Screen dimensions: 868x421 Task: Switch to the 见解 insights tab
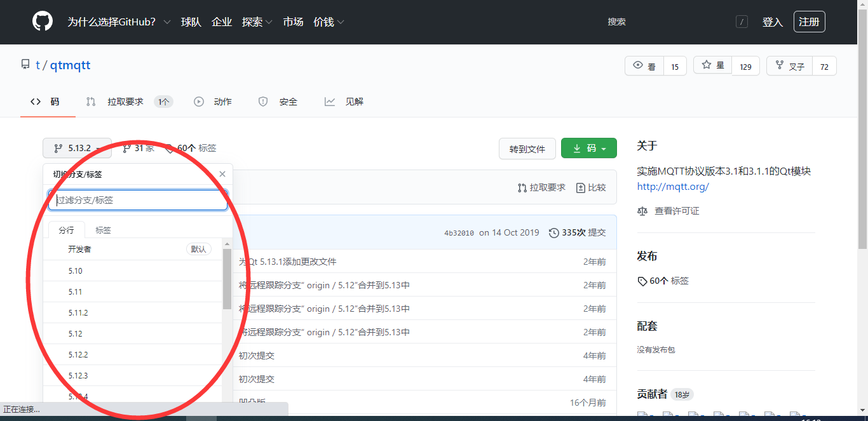tap(344, 102)
